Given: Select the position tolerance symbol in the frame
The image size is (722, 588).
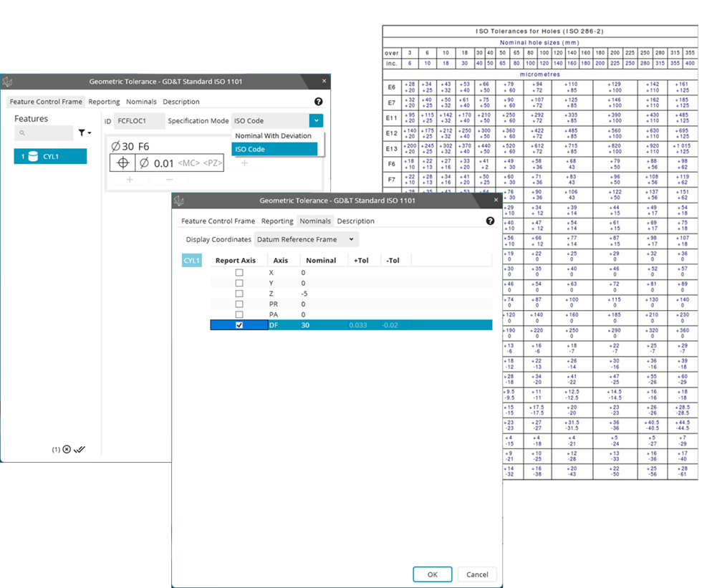Looking at the screenshot, I should click(122, 163).
